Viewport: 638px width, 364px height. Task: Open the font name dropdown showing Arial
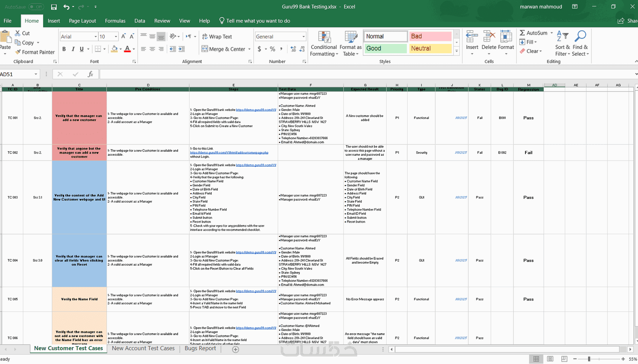[x=96, y=36]
